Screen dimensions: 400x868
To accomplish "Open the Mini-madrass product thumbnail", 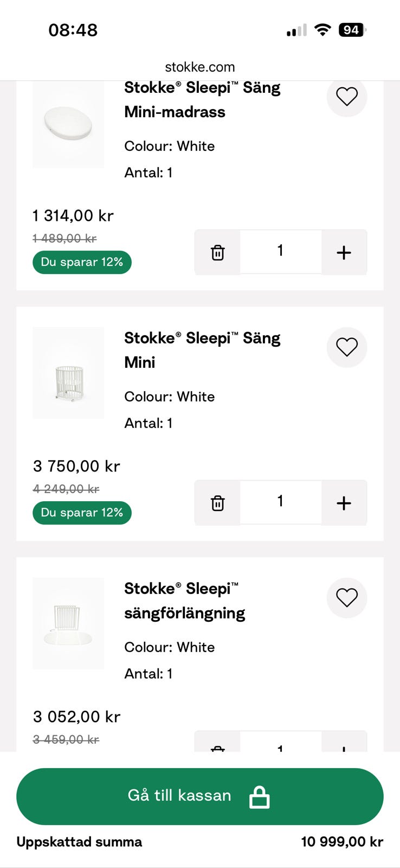I will click(68, 125).
